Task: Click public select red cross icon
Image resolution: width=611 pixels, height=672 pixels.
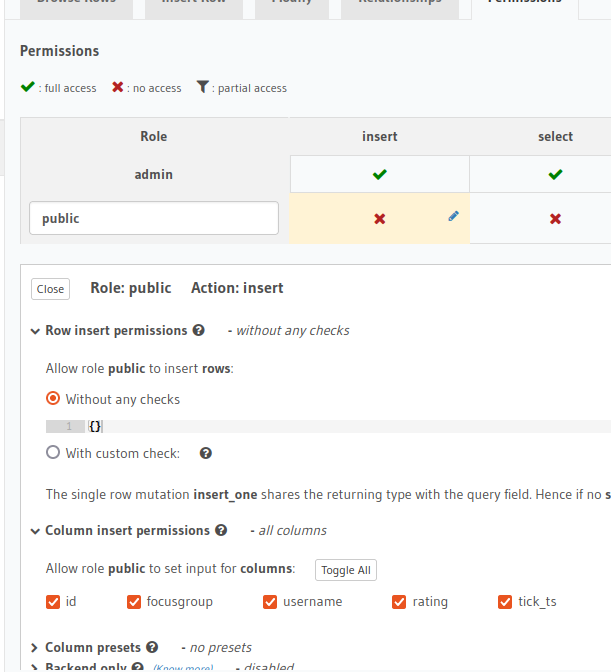Action: 555,219
